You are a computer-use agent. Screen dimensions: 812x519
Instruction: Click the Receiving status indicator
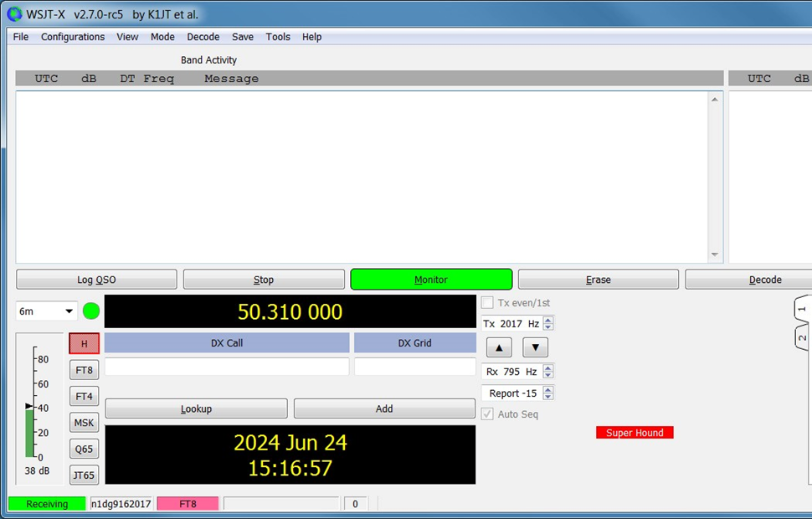47,503
